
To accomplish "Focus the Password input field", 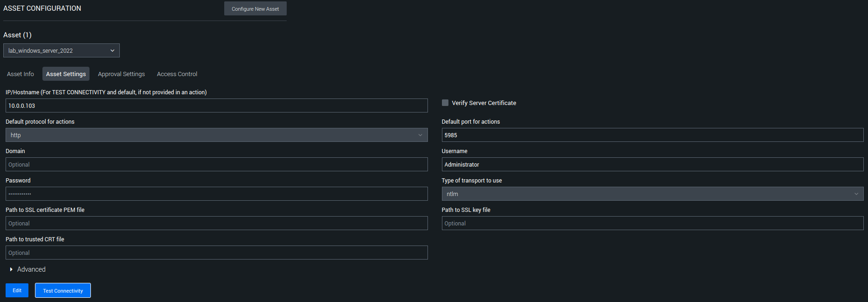I will pyautogui.click(x=216, y=194).
